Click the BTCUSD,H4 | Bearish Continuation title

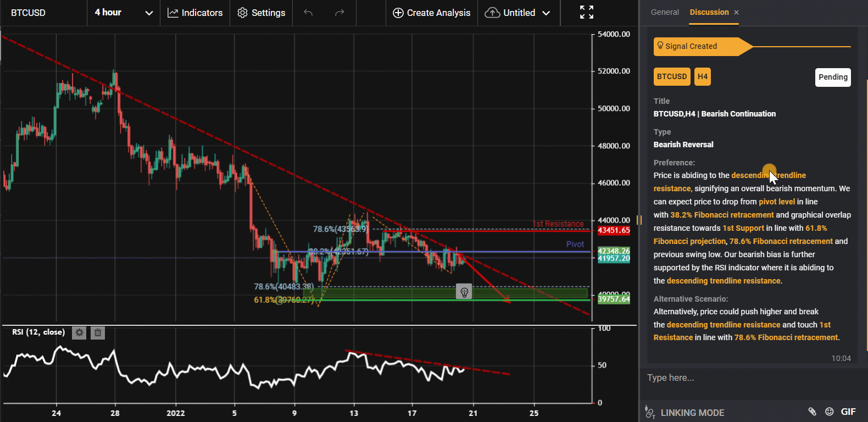pos(715,114)
